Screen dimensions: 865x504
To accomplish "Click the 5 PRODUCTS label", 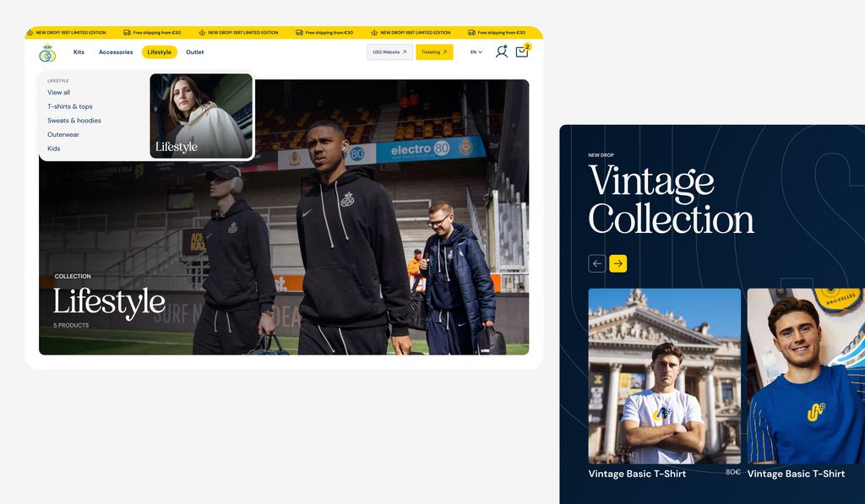I will tap(71, 325).
